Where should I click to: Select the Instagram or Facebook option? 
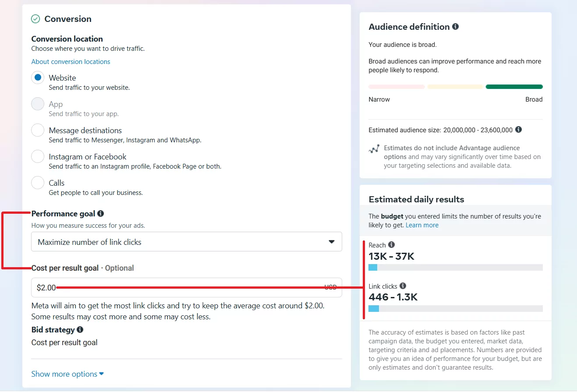pos(38,157)
